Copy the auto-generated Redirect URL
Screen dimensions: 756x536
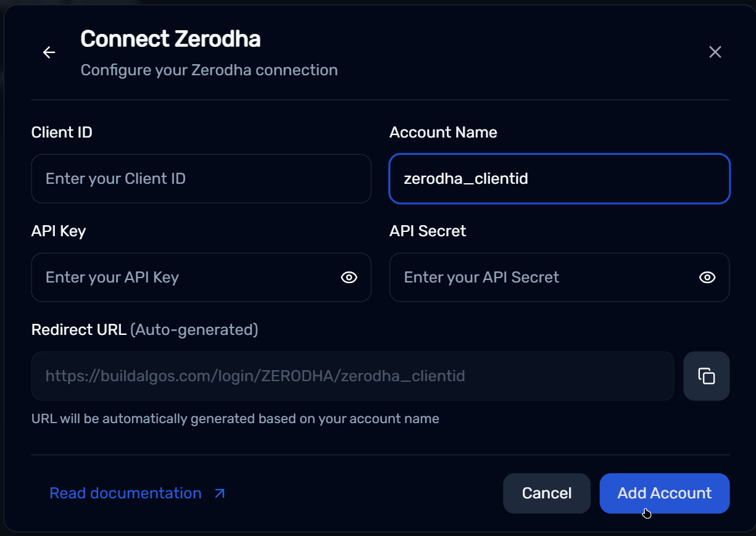pyautogui.click(x=706, y=376)
